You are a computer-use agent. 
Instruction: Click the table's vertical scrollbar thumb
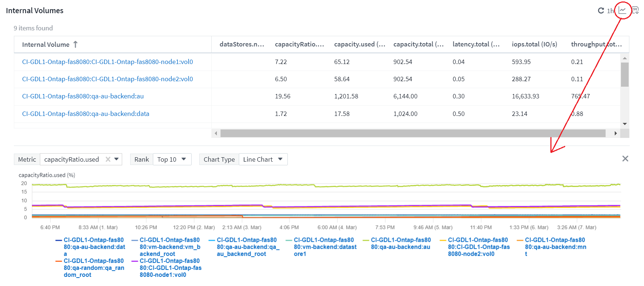pos(625,75)
